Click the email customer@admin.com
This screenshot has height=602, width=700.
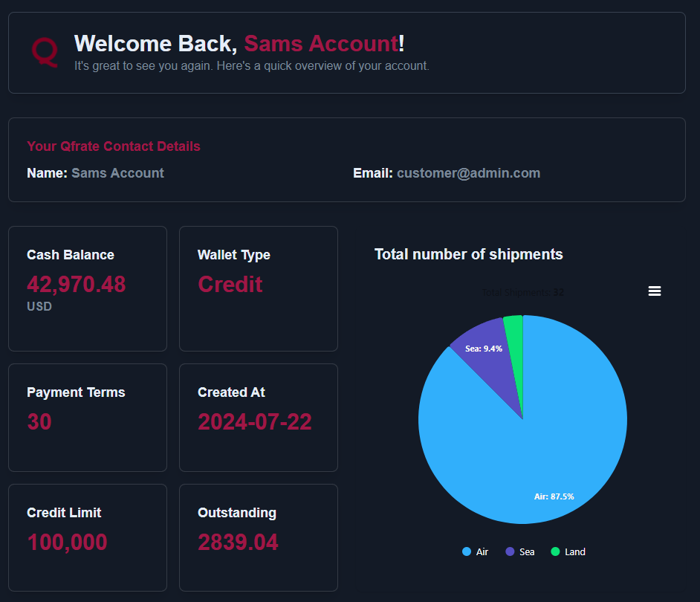click(x=469, y=173)
